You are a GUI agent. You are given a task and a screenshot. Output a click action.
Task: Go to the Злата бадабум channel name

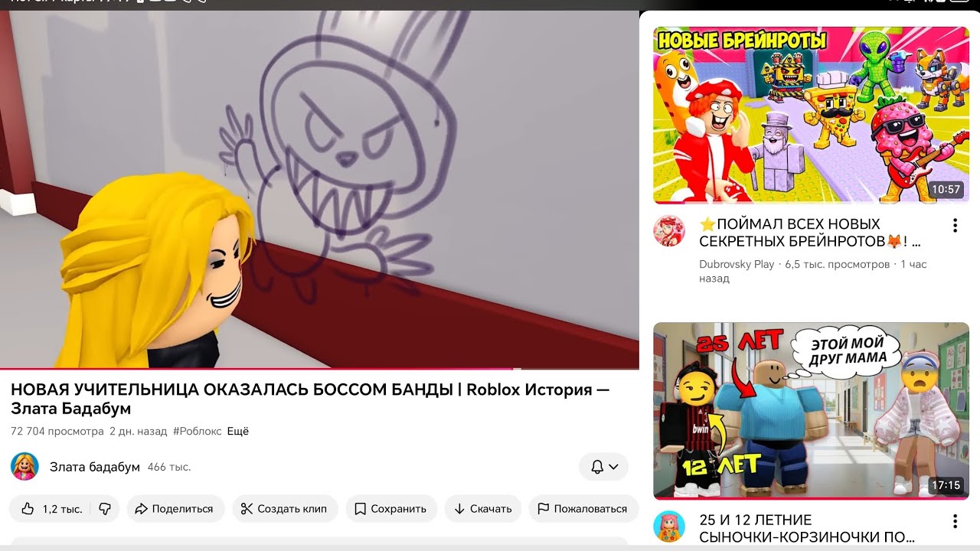click(x=95, y=467)
